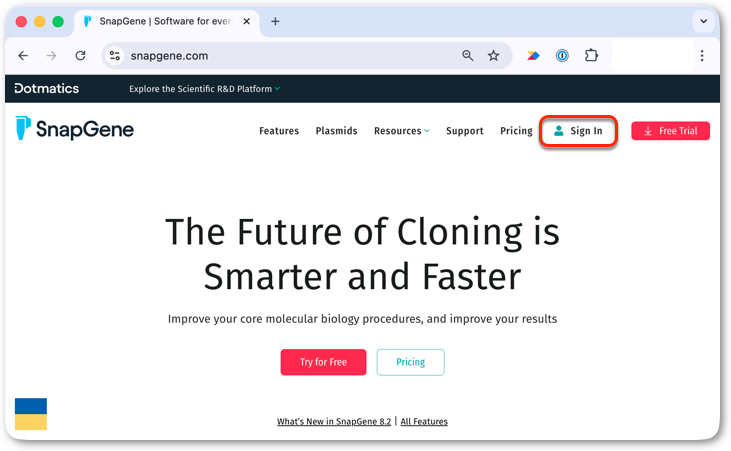This screenshot has height=451, width=731.
Task: Click the green maximize window button
Action: [58, 21]
